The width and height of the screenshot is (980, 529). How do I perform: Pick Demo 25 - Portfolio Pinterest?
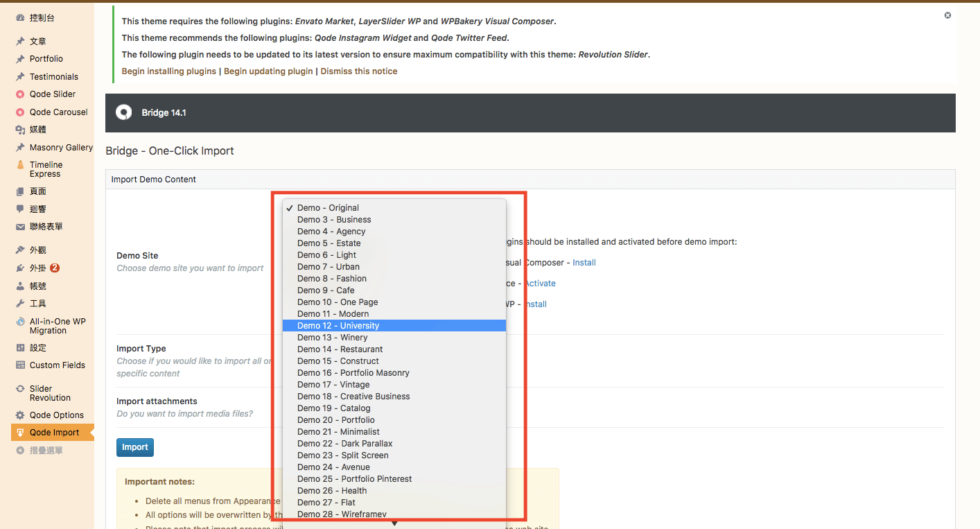394,479
